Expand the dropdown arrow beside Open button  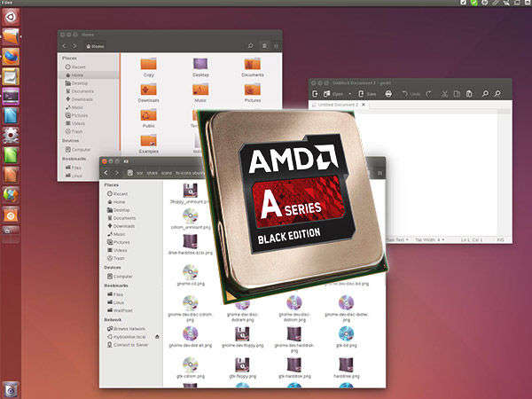(348, 93)
